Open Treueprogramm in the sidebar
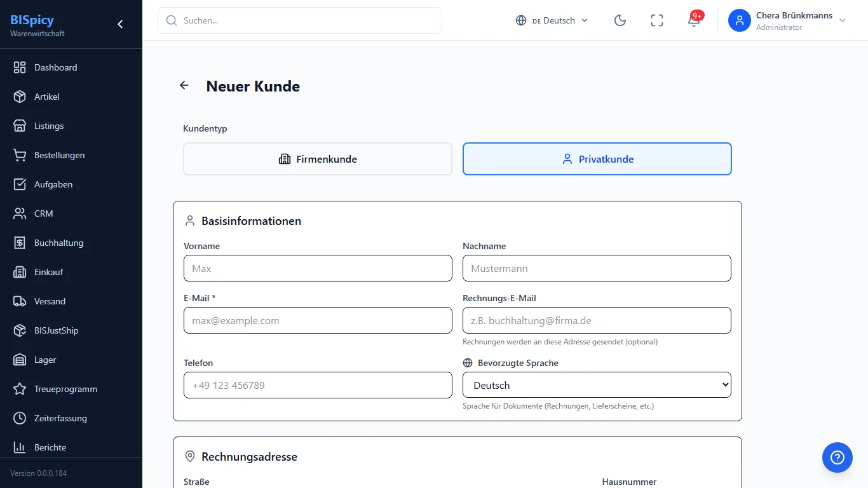Viewport: 868px width, 488px height. coord(71,389)
